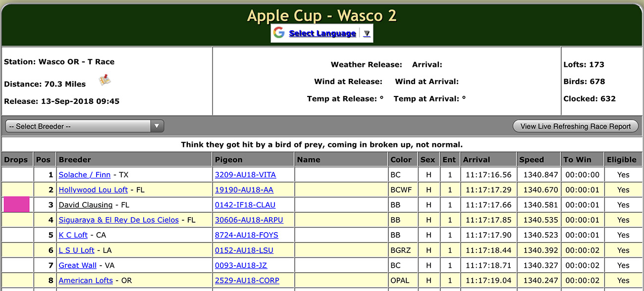Open Hollywood Lou Loft breeder link
644x291 pixels.
pos(93,190)
